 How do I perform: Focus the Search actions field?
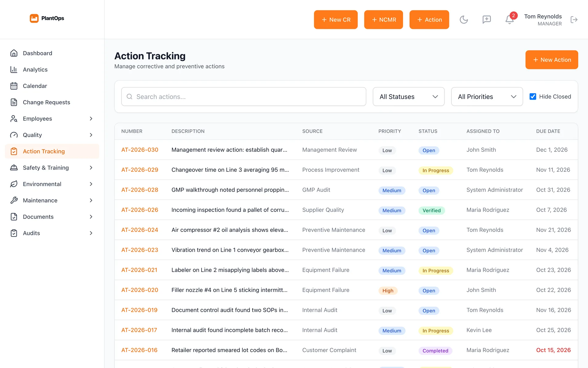pos(243,97)
